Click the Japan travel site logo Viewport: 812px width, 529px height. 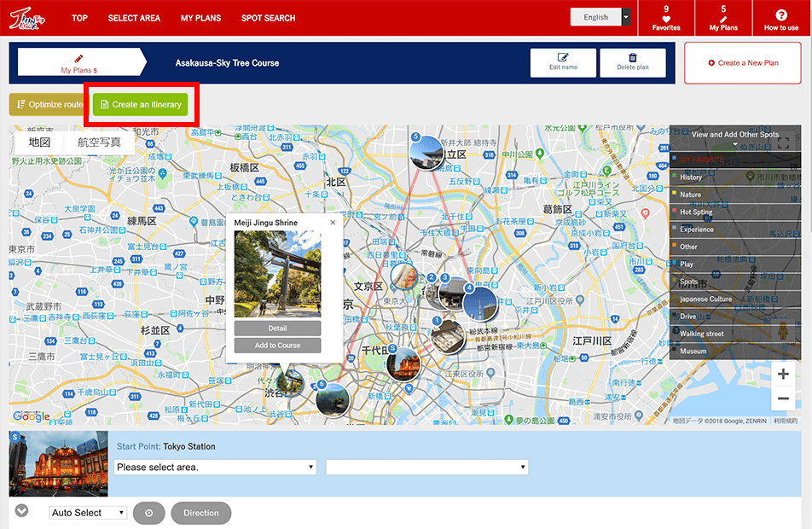(x=27, y=19)
